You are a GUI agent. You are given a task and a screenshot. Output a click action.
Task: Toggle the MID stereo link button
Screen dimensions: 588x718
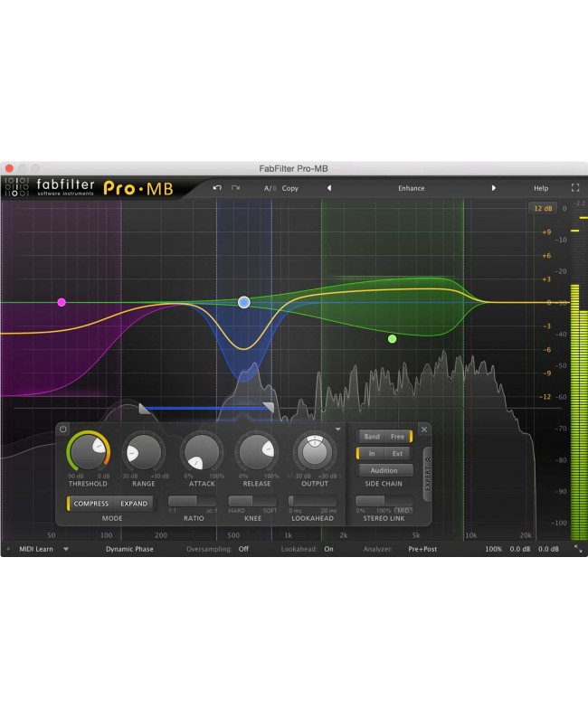tap(403, 511)
